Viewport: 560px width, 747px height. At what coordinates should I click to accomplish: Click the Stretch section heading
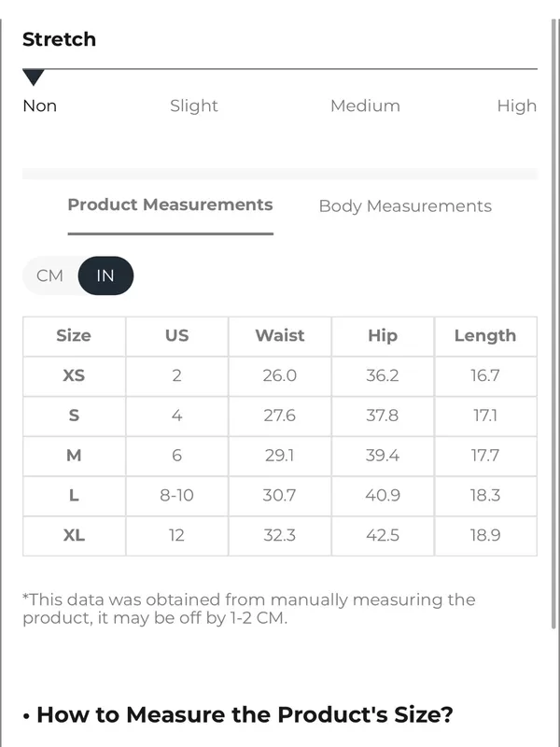59,39
